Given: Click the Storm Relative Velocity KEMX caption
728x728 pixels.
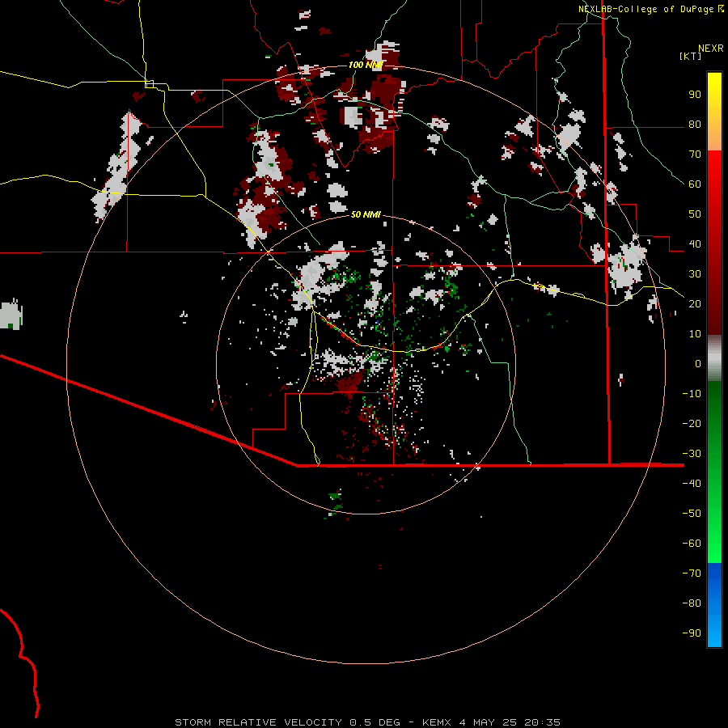Looking at the screenshot, I should 367,722.
